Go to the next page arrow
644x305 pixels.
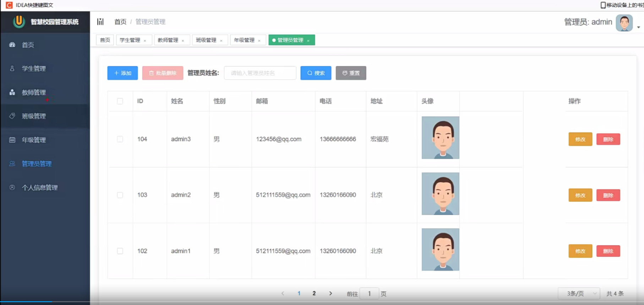pyautogui.click(x=331, y=293)
